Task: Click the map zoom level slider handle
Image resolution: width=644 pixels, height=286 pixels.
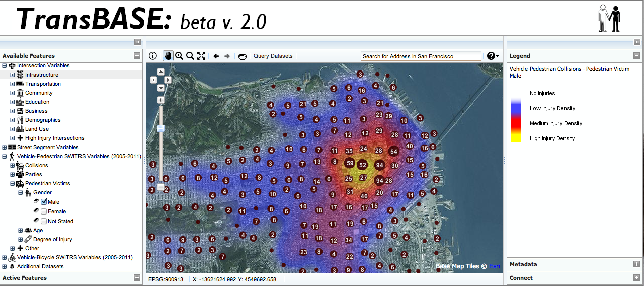Action: tap(160, 128)
